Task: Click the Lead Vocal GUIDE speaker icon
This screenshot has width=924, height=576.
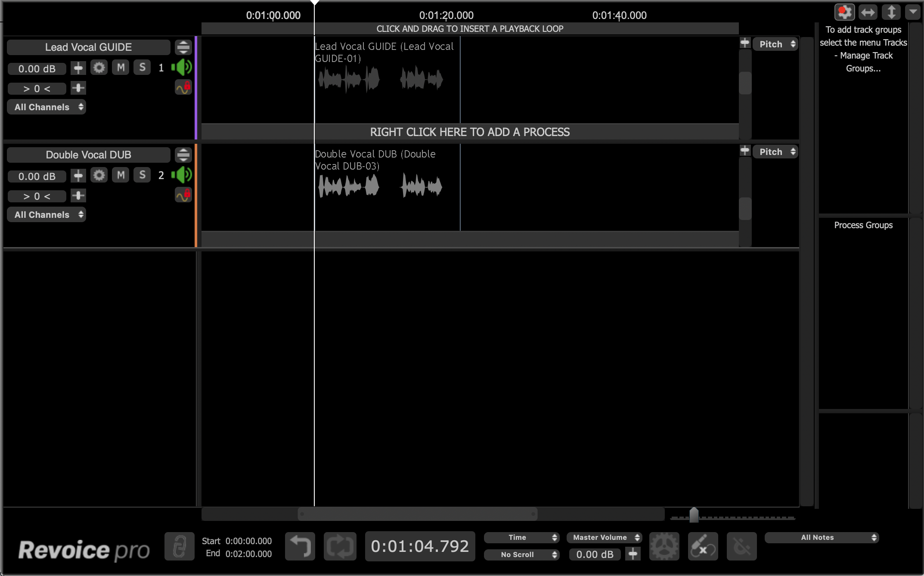Action: (182, 68)
